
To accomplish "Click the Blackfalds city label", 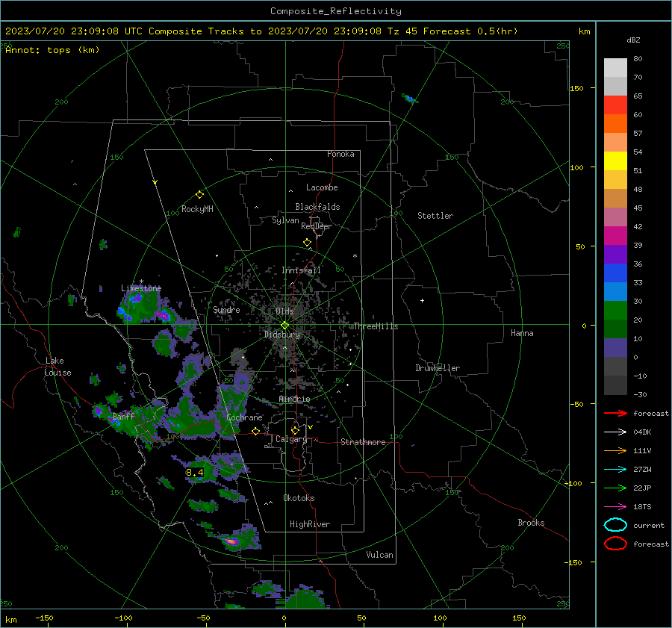I will 317,207.
